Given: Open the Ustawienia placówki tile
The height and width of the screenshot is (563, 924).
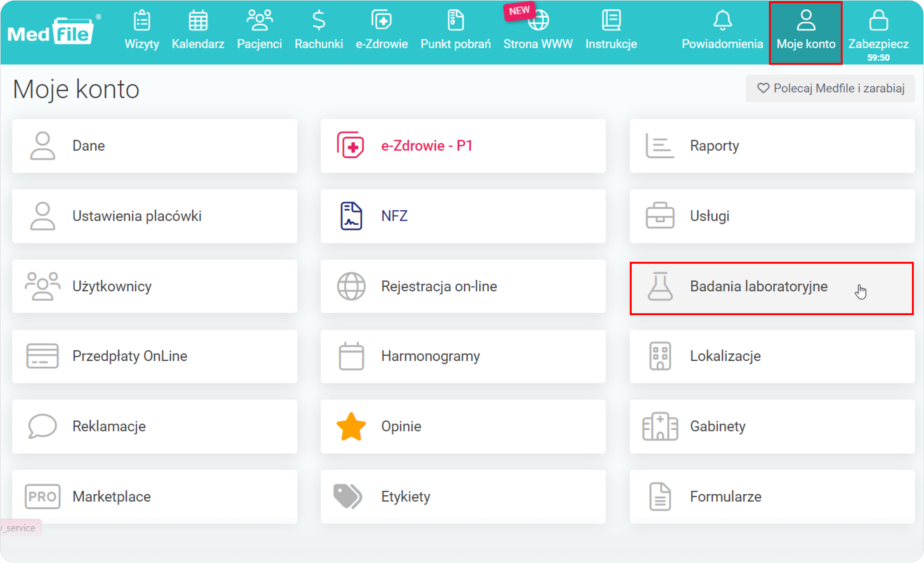Looking at the screenshot, I should point(154,216).
